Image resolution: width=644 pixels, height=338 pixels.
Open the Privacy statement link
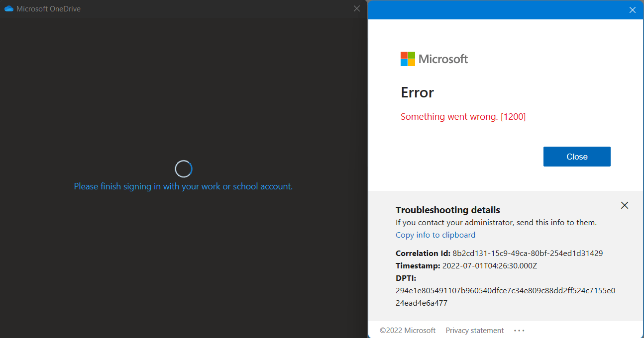tap(475, 331)
